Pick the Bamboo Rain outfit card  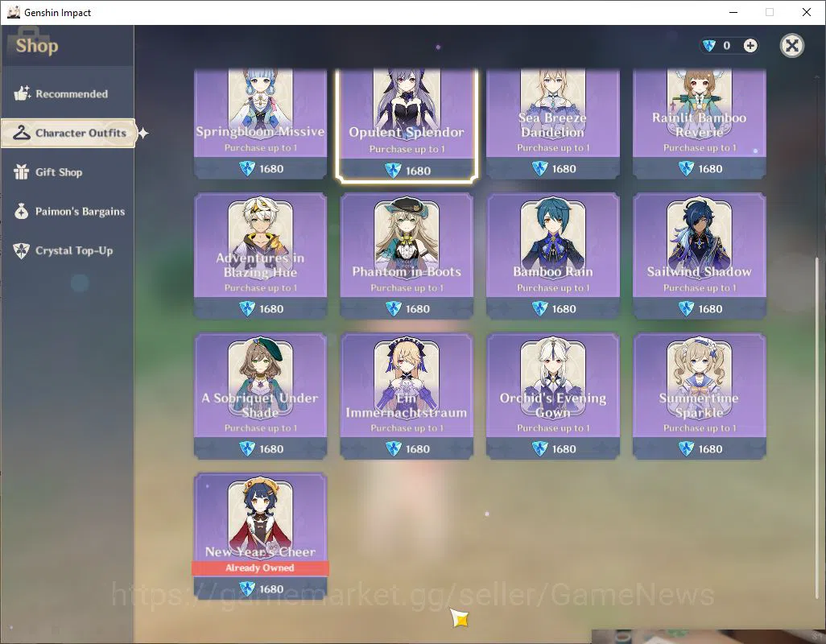tap(552, 256)
